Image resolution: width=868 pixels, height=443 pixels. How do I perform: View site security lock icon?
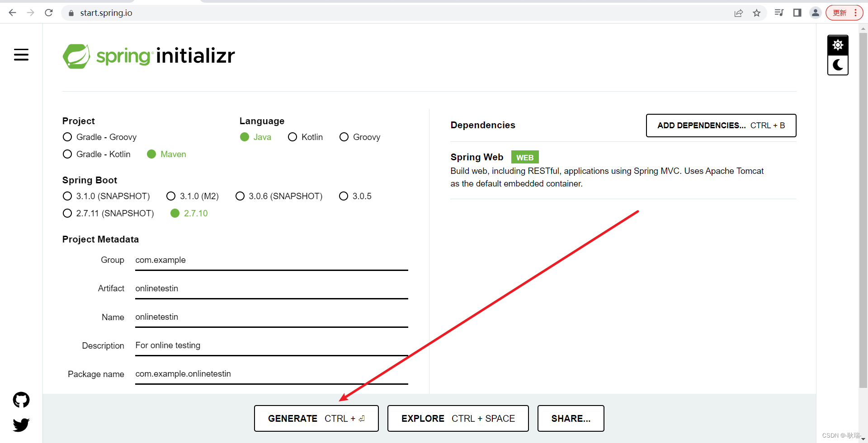(x=71, y=13)
